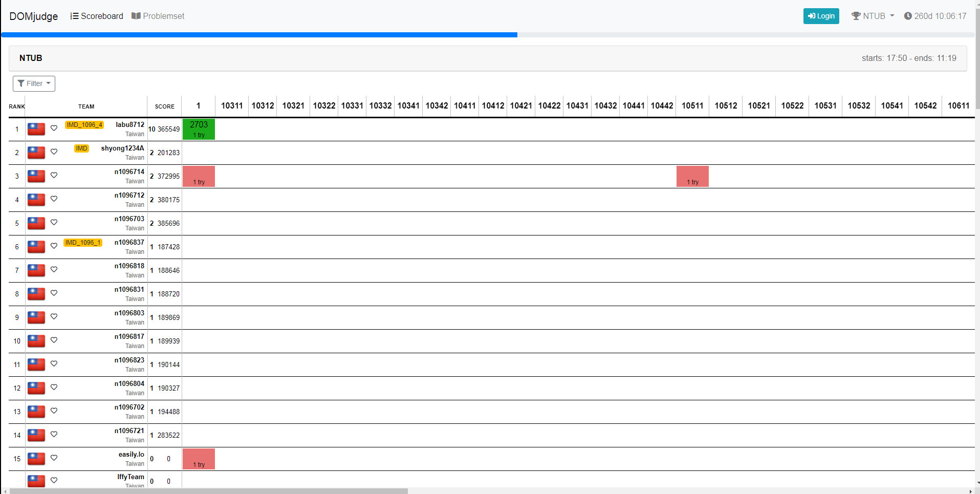The width and height of the screenshot is (980, 494).
Task: Click the Taiwan flag beside n1096714
Action: point(36,176)
